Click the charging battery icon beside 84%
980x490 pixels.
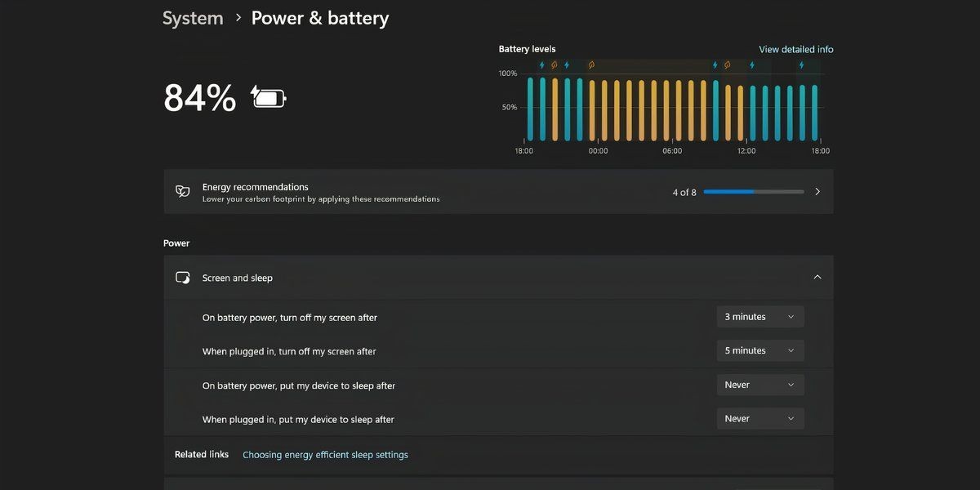(269, 97)
